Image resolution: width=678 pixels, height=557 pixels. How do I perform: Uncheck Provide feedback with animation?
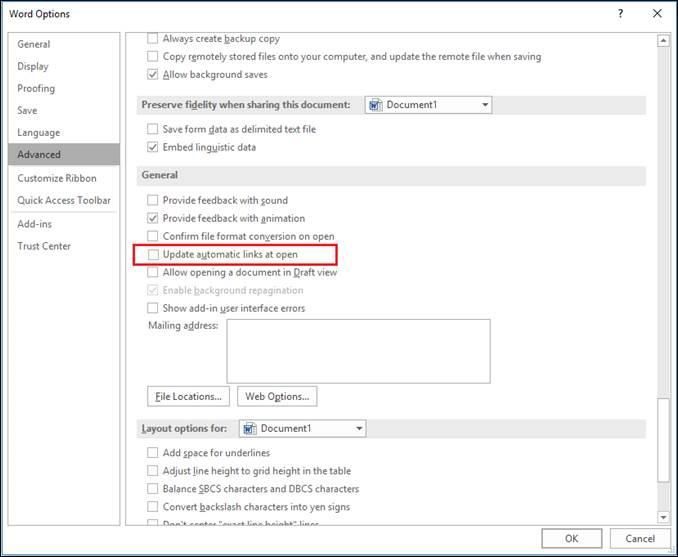coord(153,218)
